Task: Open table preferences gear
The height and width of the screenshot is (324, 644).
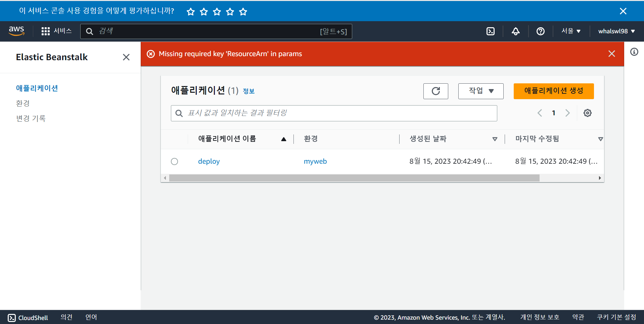Action: (588, 113)
